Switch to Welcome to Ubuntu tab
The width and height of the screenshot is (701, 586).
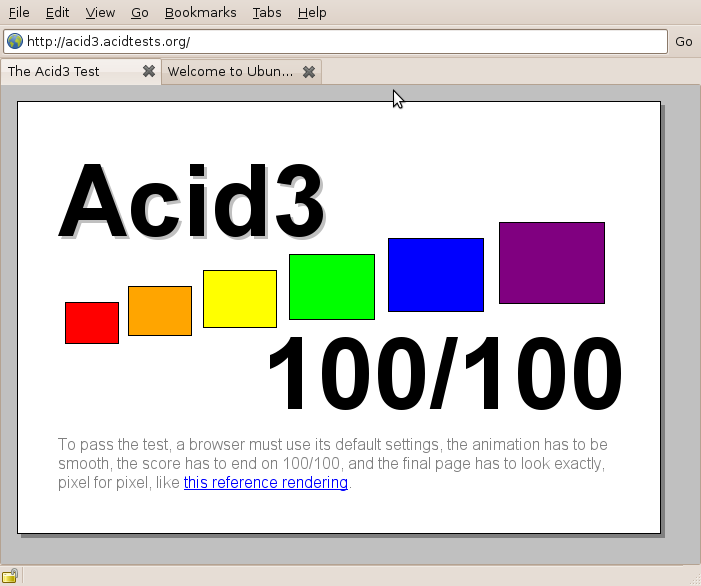241,72
